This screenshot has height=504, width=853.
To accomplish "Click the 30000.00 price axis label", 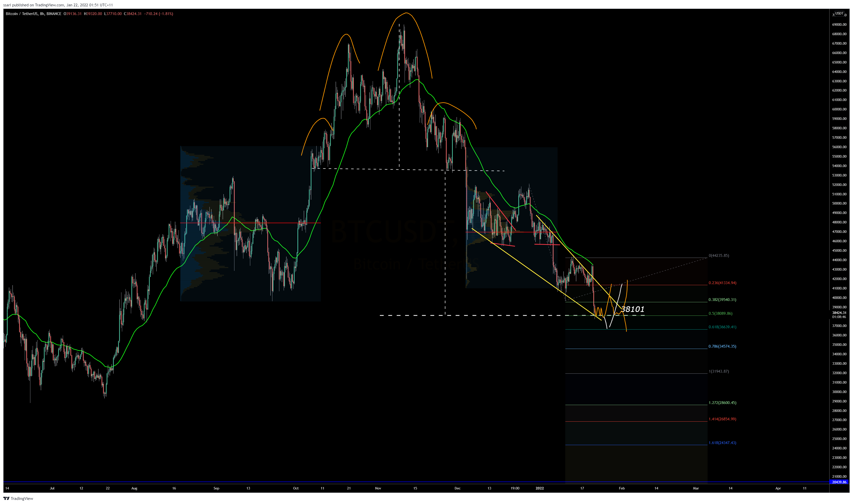I will pyautogui.click(x=839, y=392).
